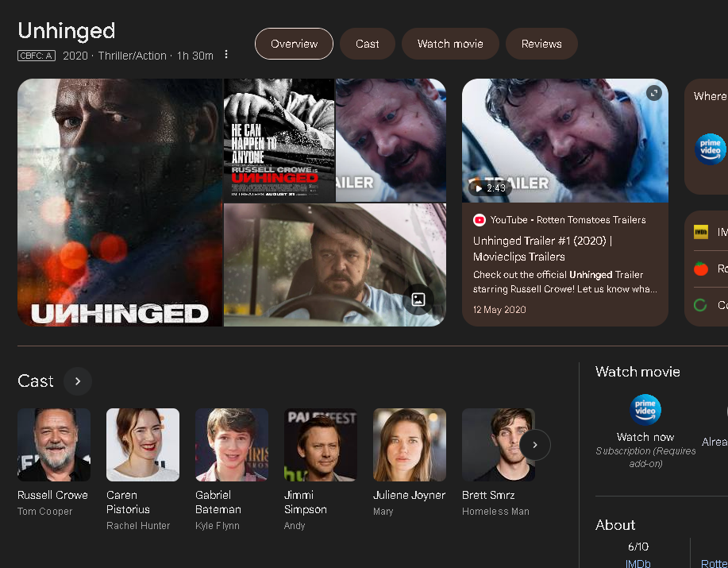728x568 pixels.
Task: Click the Watch now link
Action: [645, 437]
